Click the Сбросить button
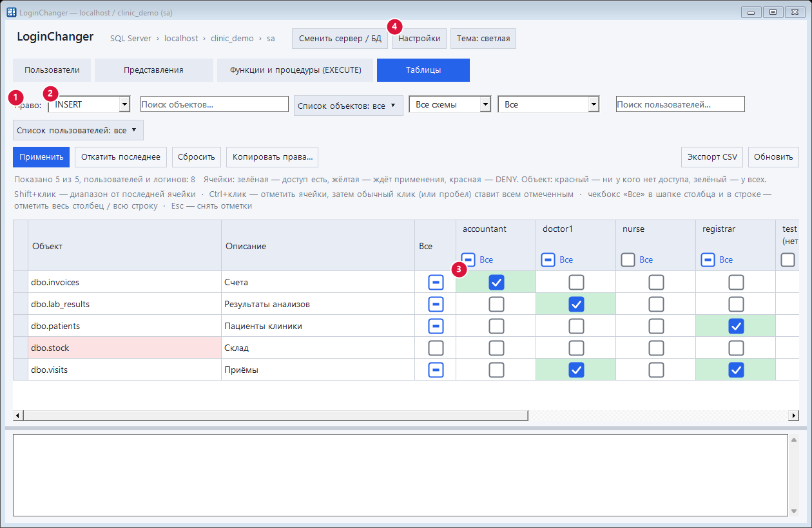Screen dimensions: 812x528 coord(197,157)
